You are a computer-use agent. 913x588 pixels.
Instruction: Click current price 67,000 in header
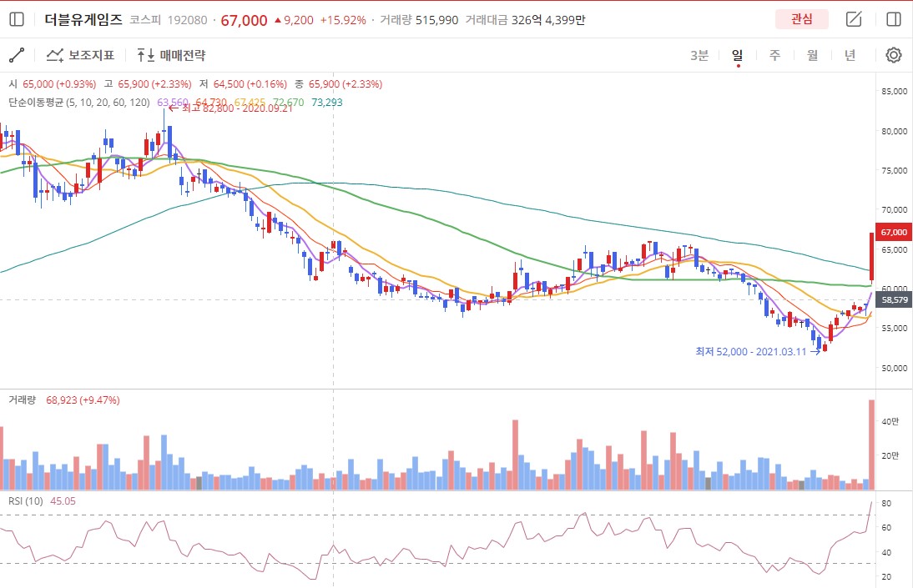(244, 20)
